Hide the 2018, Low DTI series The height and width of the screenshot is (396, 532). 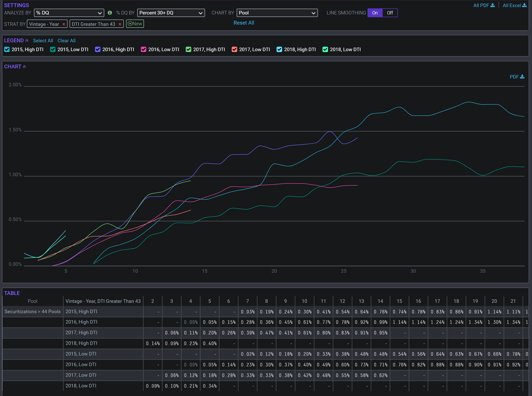325,50
